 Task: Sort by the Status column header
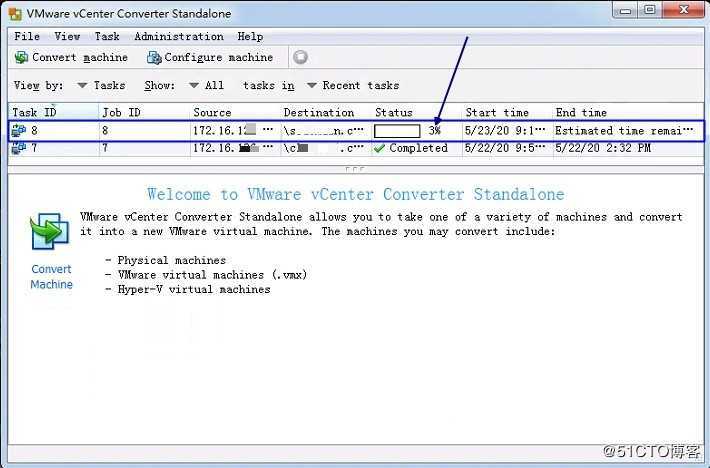[x=416, y=112]
